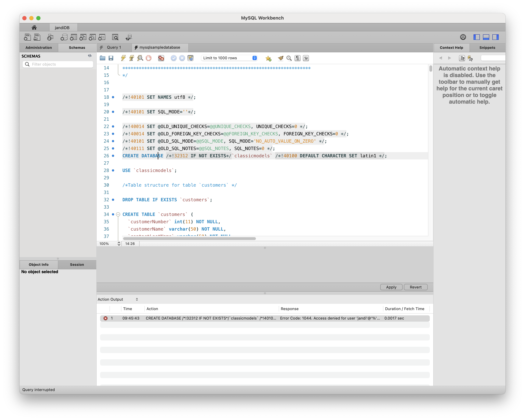Toggle the bottom output panel

[x=486, y=37]
